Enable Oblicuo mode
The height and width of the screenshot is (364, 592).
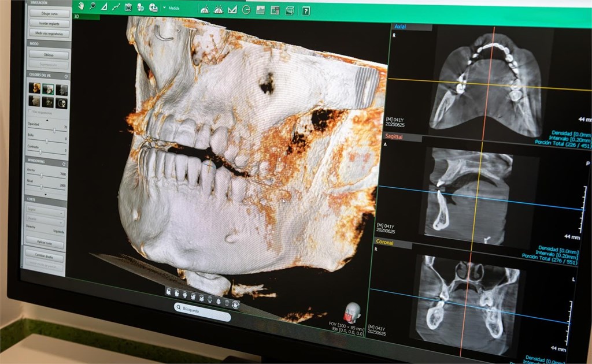click(x=49, y=55)
